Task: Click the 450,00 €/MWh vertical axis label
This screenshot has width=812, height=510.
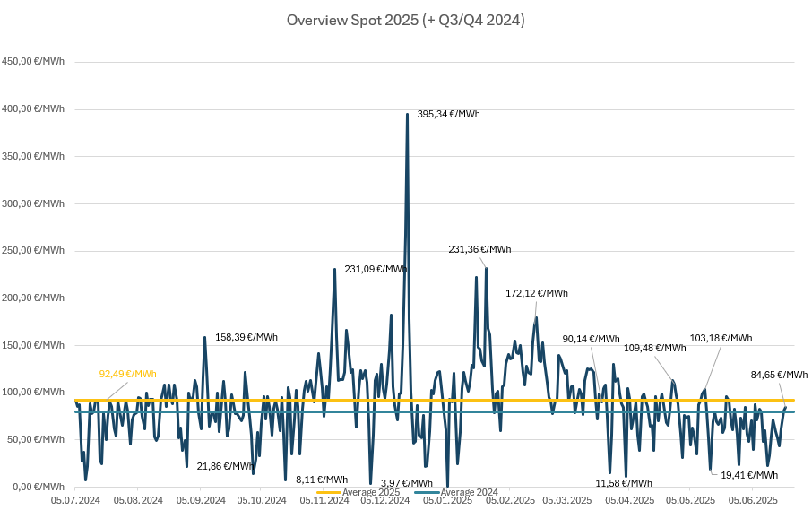Action: (33, 62)
